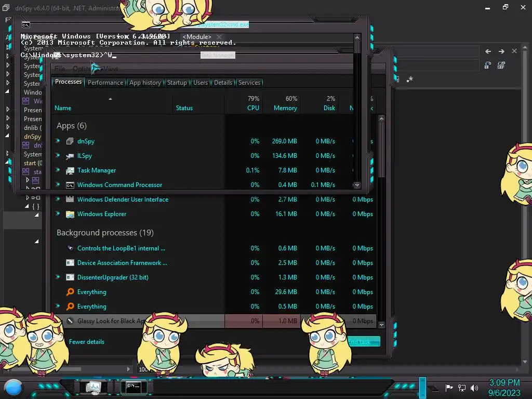
Task: Open the volume speaker tray icon
Action: click(474, 388)
